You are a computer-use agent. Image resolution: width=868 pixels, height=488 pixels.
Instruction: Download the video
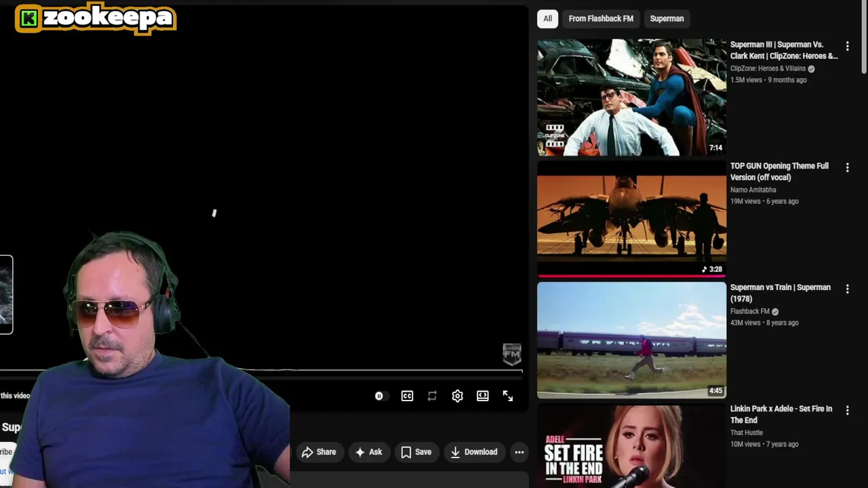473,452
